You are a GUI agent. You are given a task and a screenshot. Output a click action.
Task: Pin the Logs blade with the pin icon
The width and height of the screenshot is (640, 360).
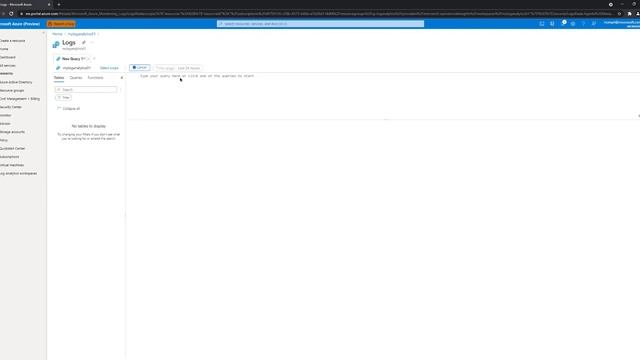point(84,42)
